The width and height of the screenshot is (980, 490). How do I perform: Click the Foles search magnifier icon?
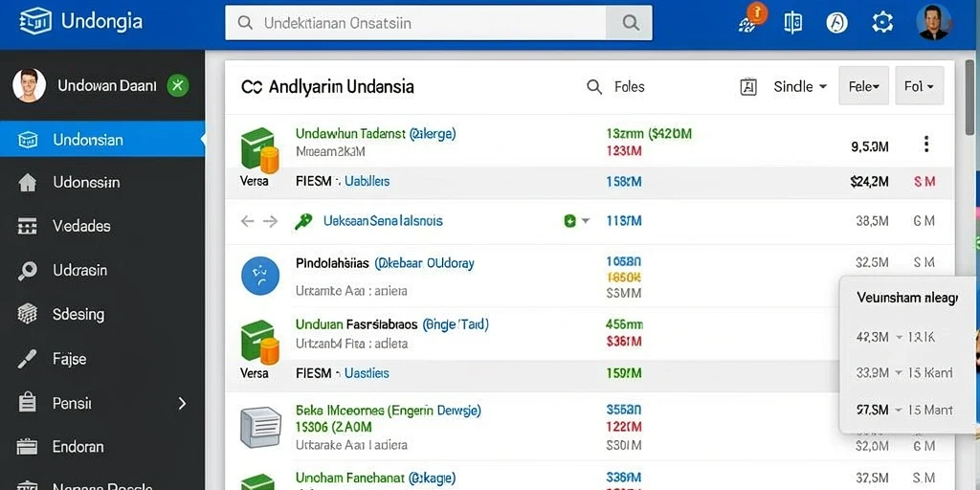[594, 87]
